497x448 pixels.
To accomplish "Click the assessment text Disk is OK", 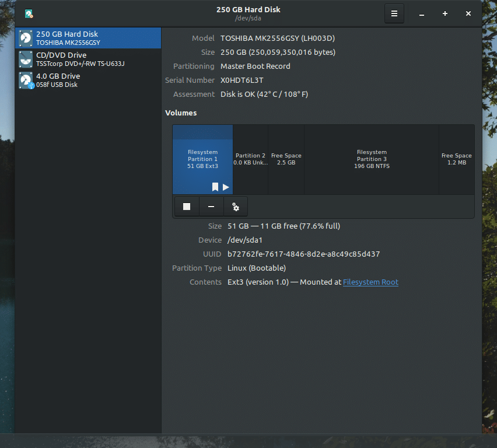I will coord(264,94).
